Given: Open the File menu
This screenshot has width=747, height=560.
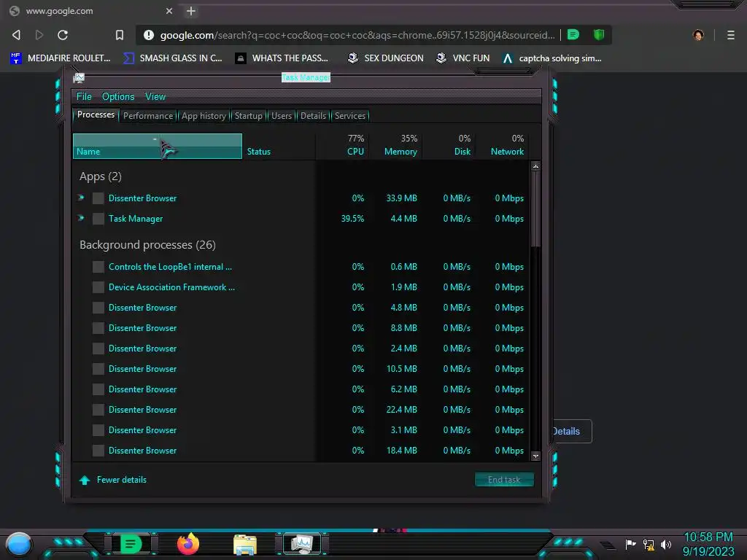Looking at the screenshot, I should coord(84,97).
